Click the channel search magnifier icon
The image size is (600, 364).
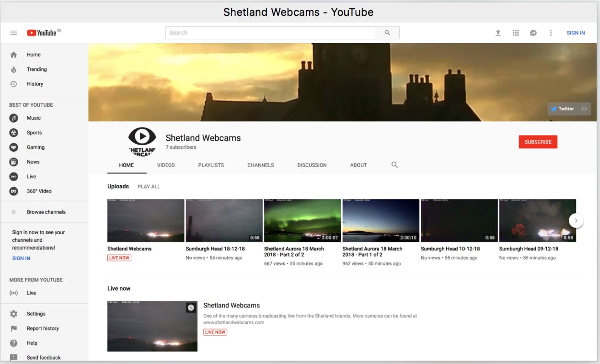pos(394,165)
